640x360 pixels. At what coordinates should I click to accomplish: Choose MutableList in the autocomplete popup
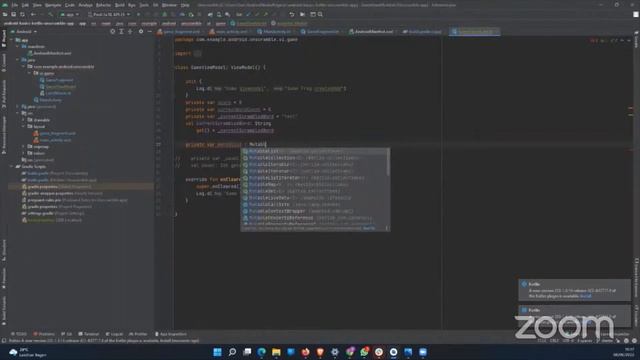[313, 151]
